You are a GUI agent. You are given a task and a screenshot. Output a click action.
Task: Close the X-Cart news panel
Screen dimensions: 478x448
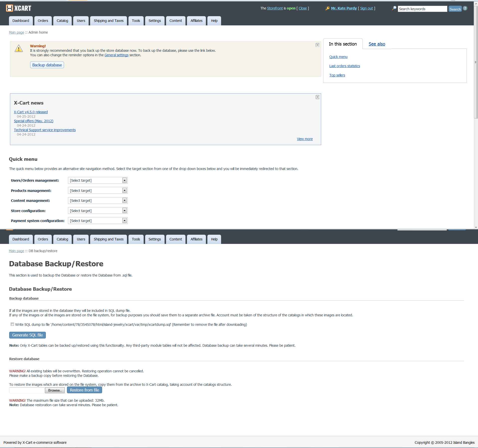[x=317, y=97]
